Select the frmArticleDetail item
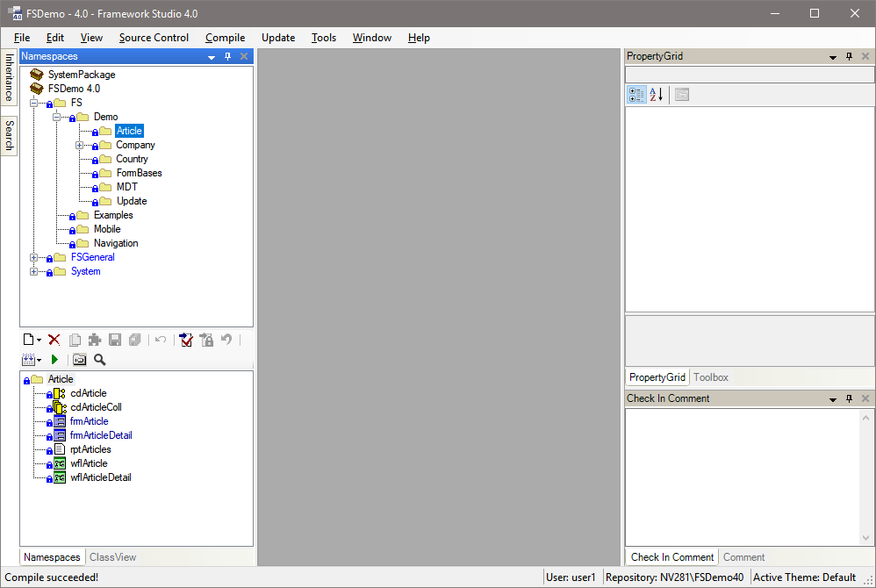This screenshot has width=876, height=588. coord(100,435)
